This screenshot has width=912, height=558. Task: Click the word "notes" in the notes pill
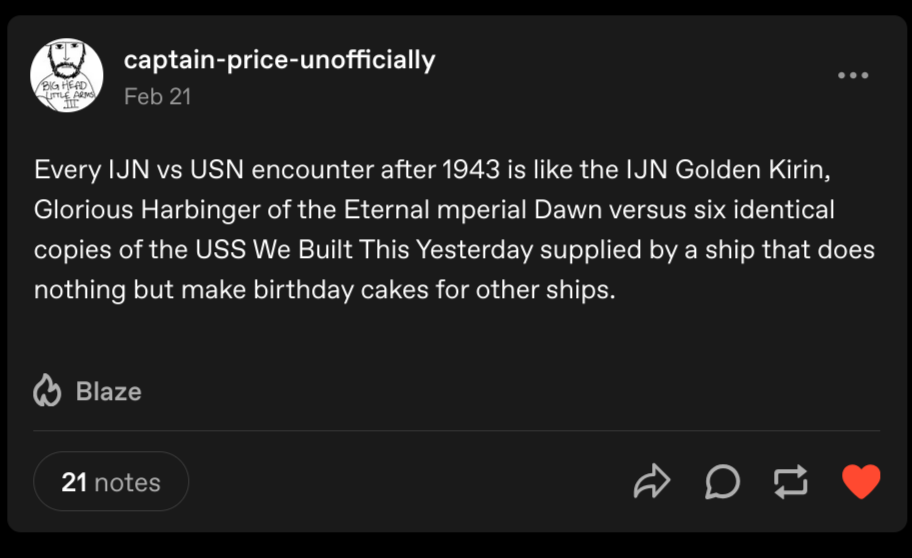127,482
